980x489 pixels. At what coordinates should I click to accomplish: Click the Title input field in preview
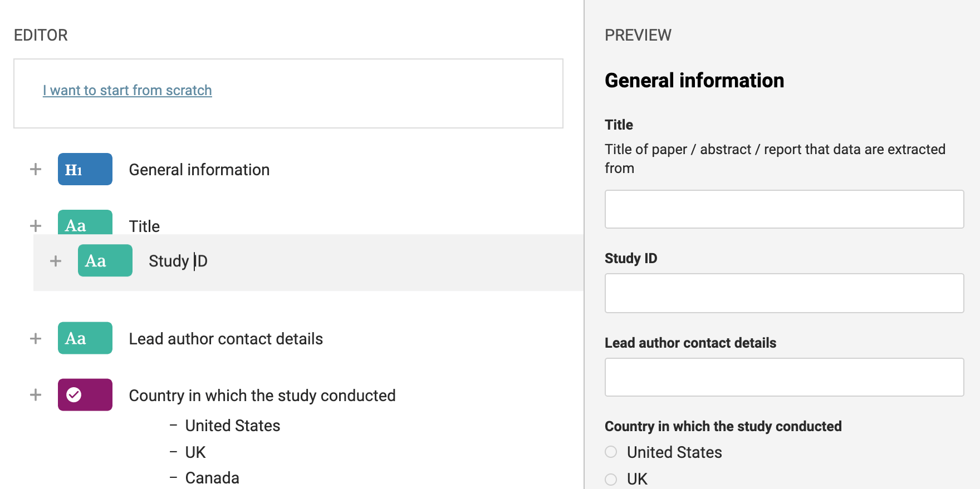pyautogui.click(x=784, y=209)
